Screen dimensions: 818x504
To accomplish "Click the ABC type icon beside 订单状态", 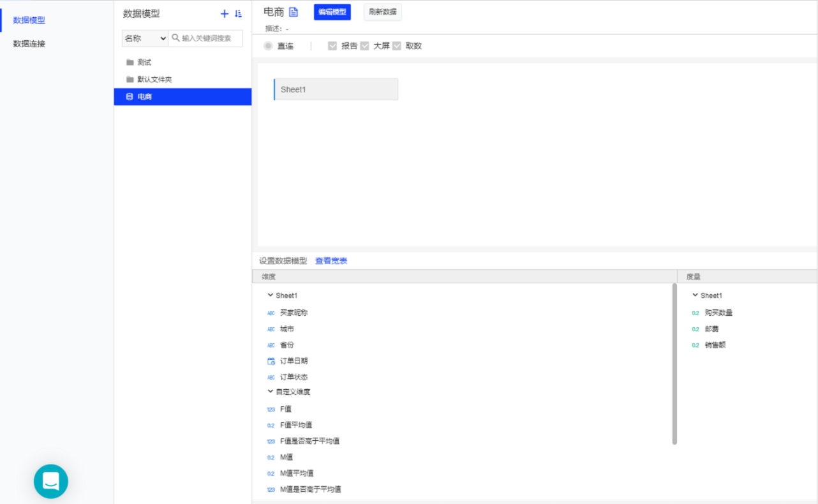I will pyautogui.click(x=271, y=377).
